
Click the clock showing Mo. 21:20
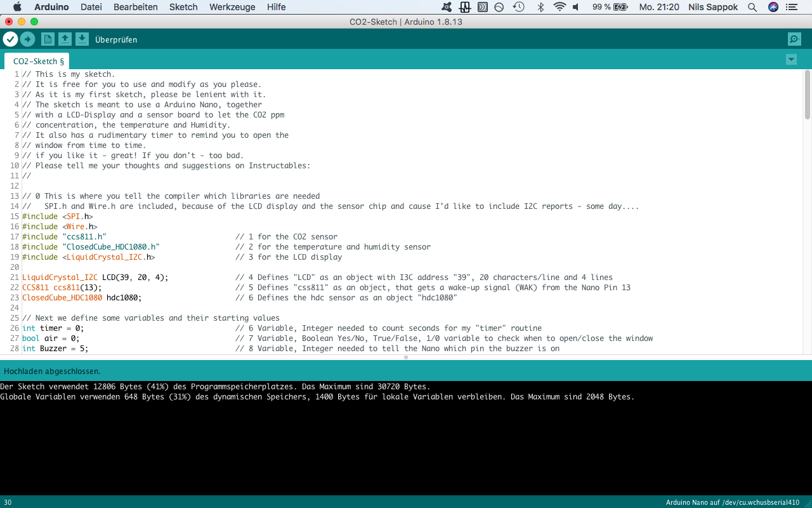coord(659,7)
